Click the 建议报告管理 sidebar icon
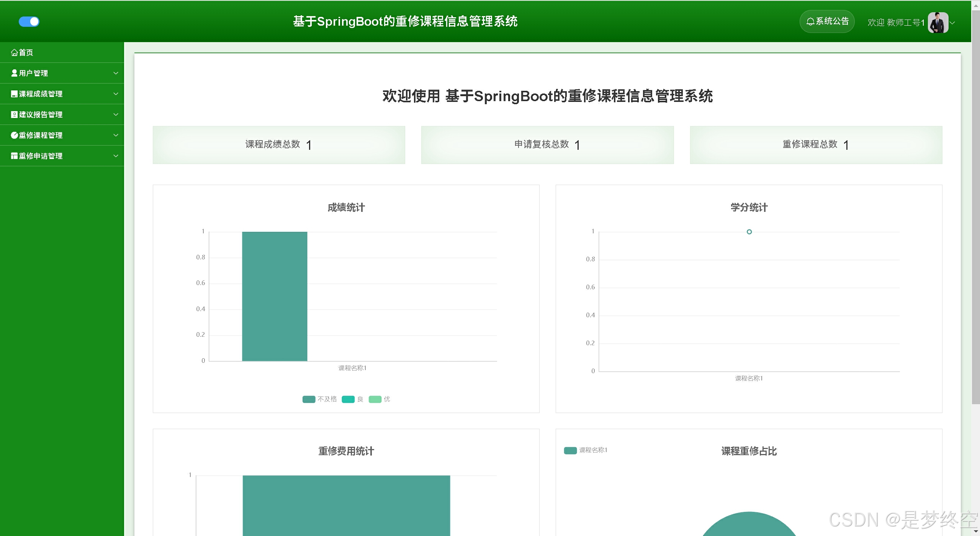980x536 pixels. [x=14, y=115]
